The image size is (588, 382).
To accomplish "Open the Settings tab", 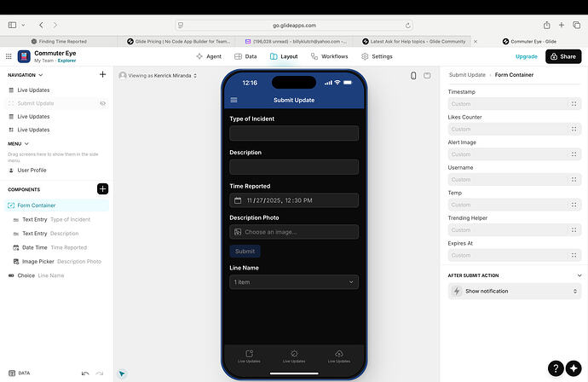I will click(377, 56).
